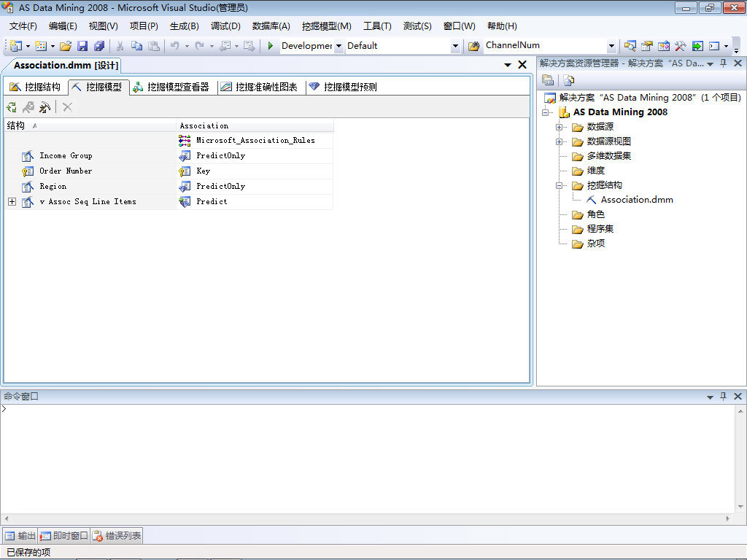The image size is (747, 560).
Task: Open the Toolbox hammer-wrench icon
Action: tap(680, 46)
